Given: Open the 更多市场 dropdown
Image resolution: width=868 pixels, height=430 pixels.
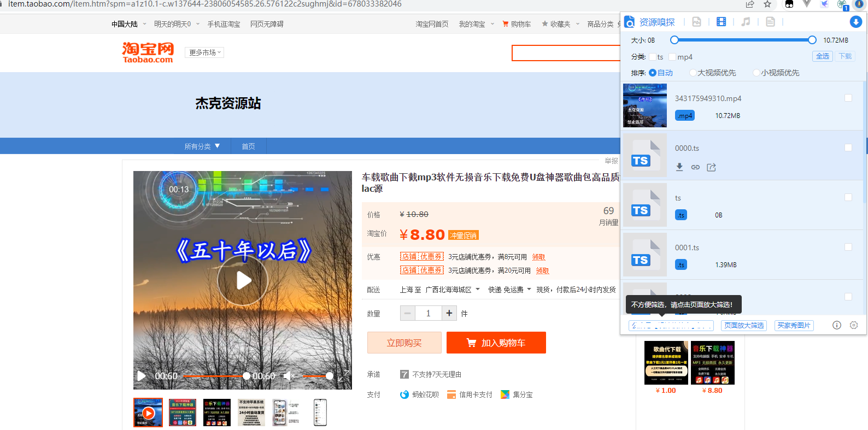Looking at the screenshot, I should 204,52.
